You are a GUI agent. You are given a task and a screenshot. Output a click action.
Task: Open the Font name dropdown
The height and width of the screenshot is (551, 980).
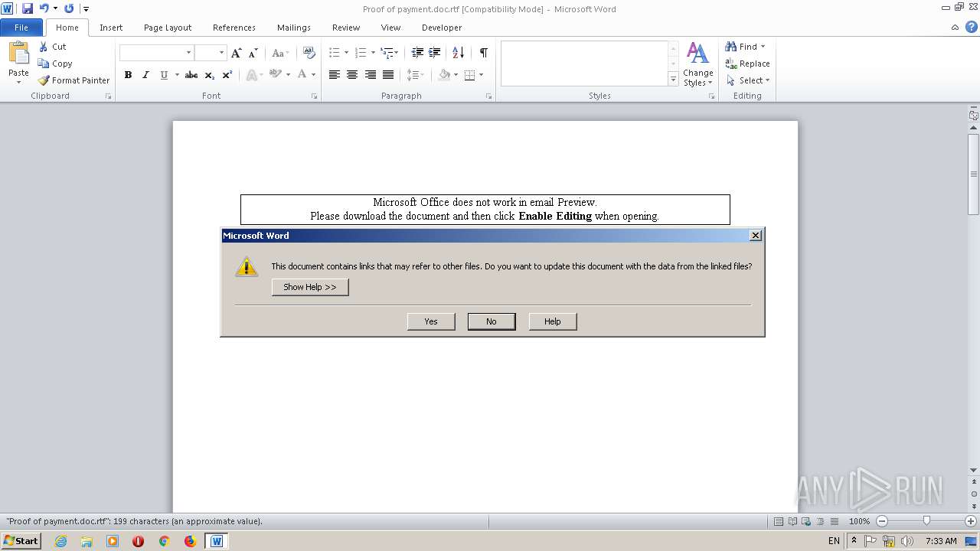188,53
